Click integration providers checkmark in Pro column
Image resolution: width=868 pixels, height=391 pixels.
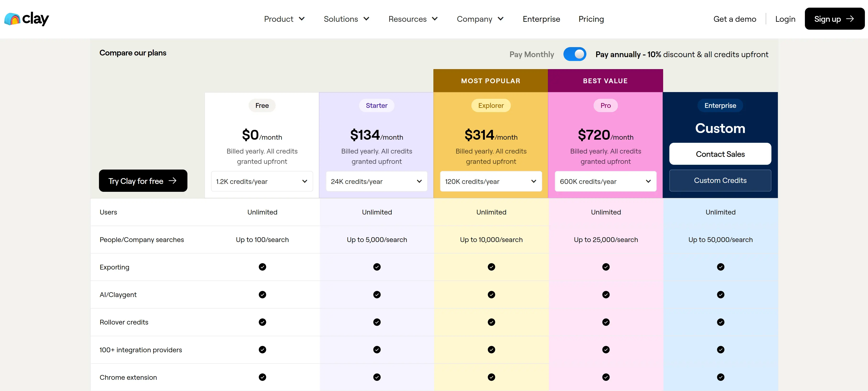pos(606,350)
